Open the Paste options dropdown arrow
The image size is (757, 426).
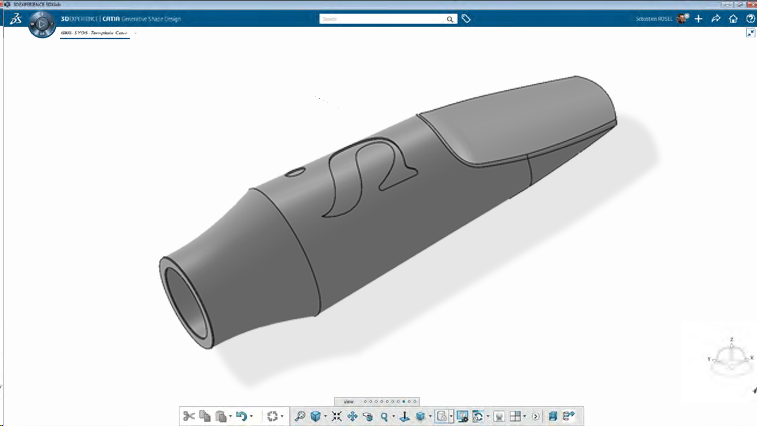point(229,417)
